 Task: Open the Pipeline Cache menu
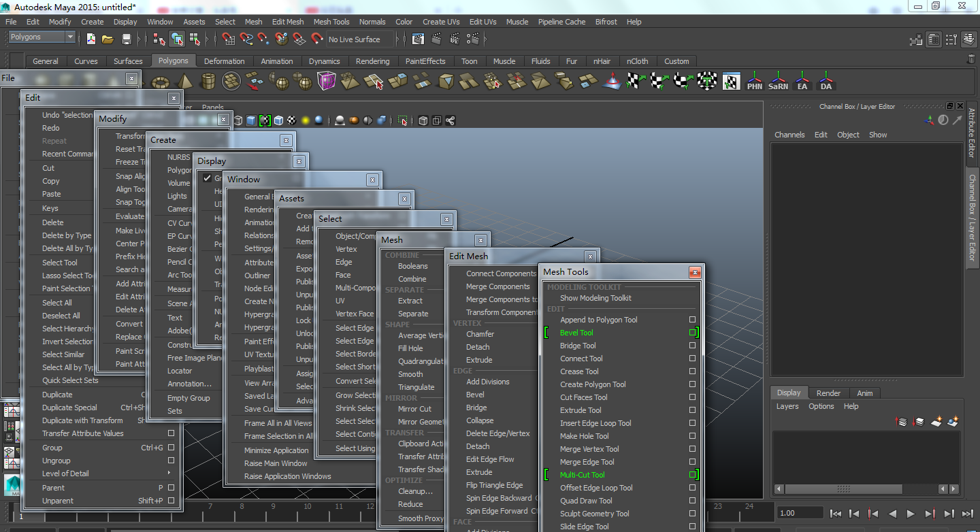coord(561,22)
